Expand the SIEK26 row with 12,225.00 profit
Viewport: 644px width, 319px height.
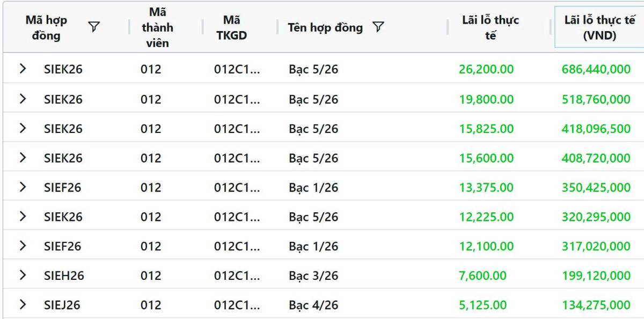(x=23, y=217)
